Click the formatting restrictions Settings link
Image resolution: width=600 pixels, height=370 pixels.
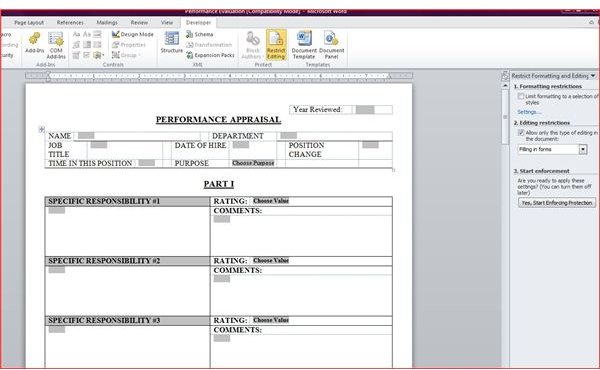pyautogui.click(x=529, y=112)
